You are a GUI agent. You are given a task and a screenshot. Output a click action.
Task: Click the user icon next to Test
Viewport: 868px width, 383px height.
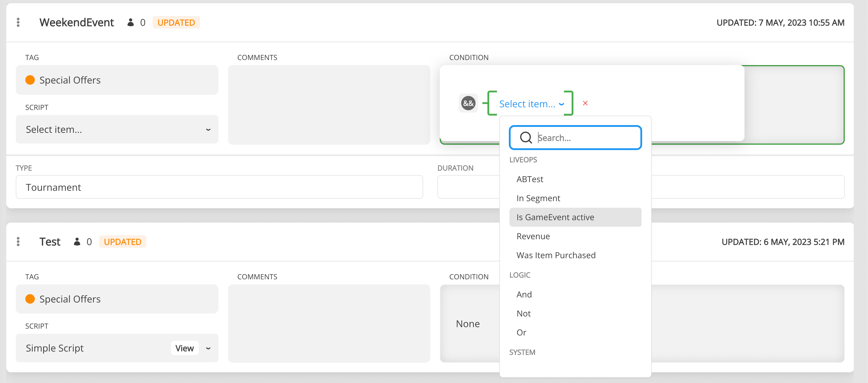pos(77,242)
